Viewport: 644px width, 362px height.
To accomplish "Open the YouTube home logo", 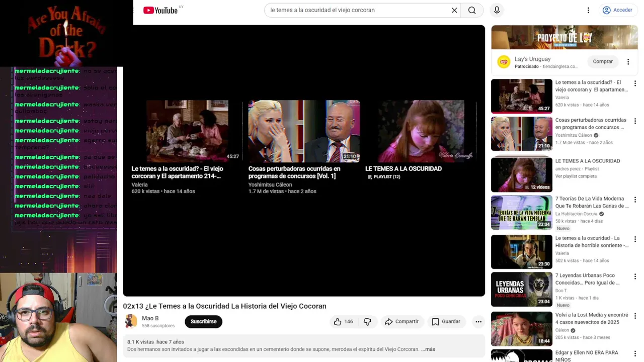I will coord(160,10).
